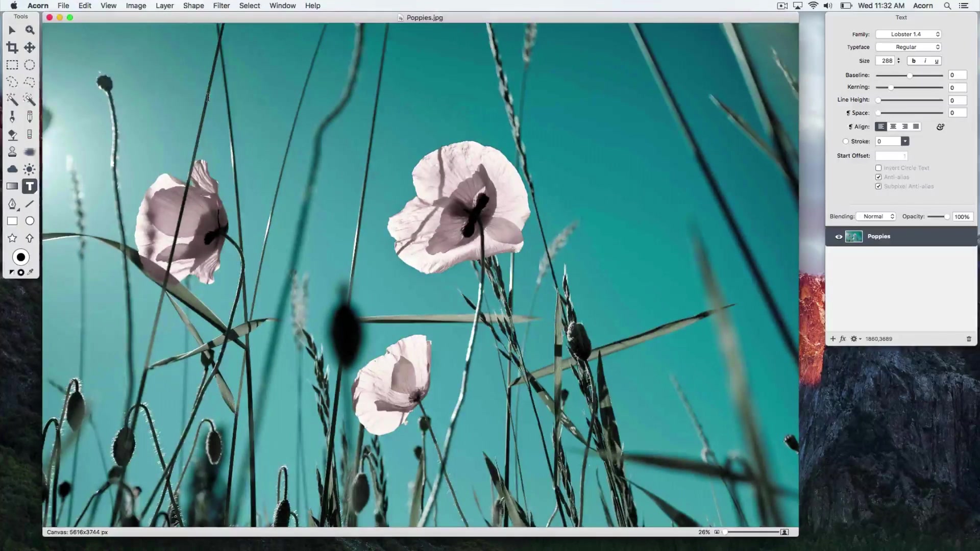This screenshot has width=980, height=551.
Task: Select the Rectangle shape tool
Action: [12, 222]
